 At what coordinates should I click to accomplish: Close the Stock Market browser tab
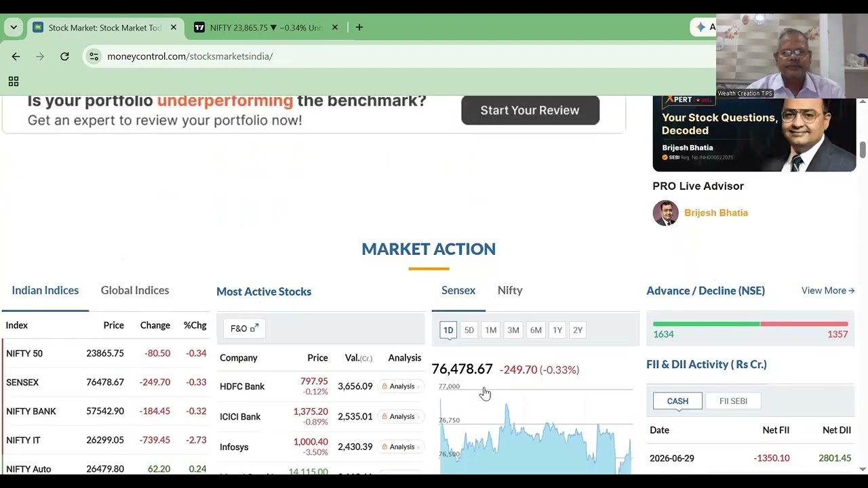click(x=174, y=28)
